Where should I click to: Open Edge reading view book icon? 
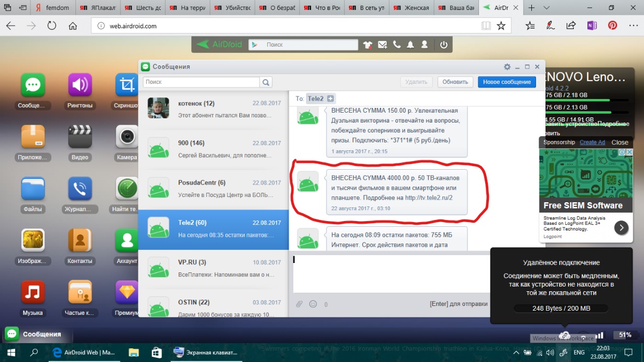486,26
